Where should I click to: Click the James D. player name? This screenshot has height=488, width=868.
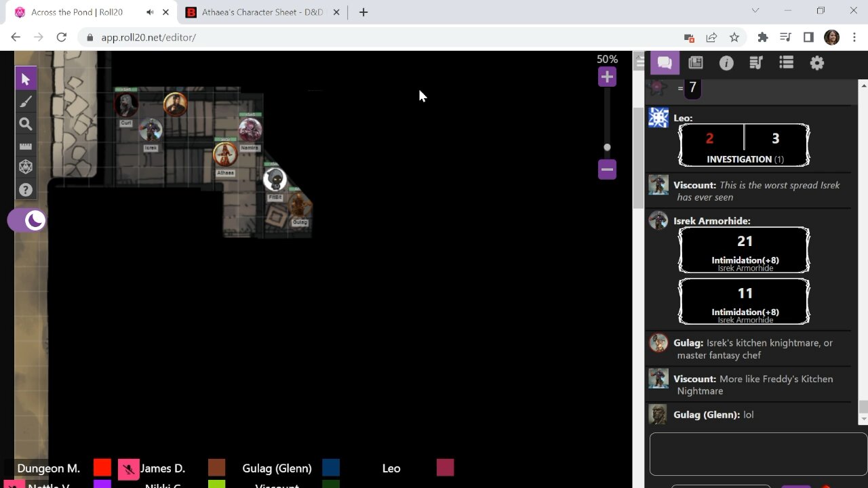(163, 468)
